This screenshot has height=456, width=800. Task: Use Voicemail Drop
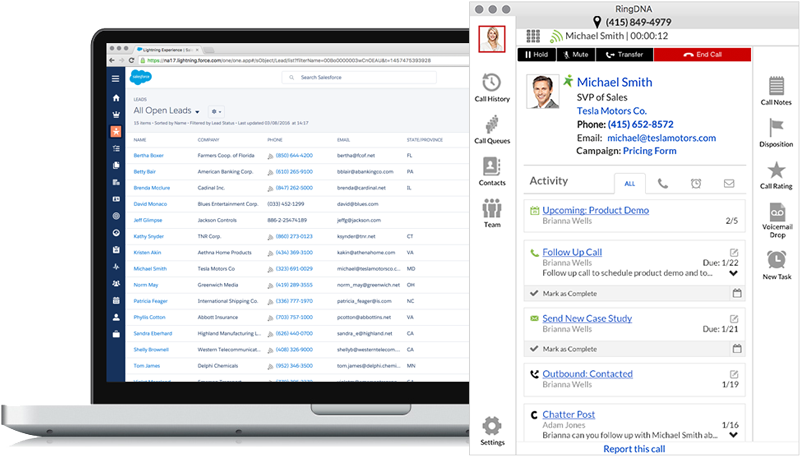click(777, 220)
